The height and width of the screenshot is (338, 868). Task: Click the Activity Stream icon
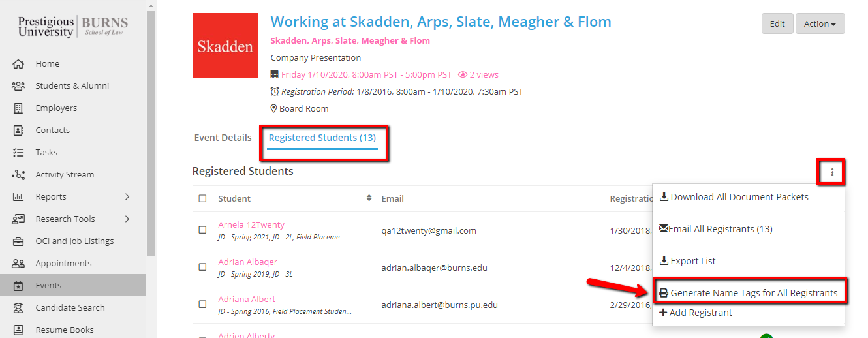18,175
